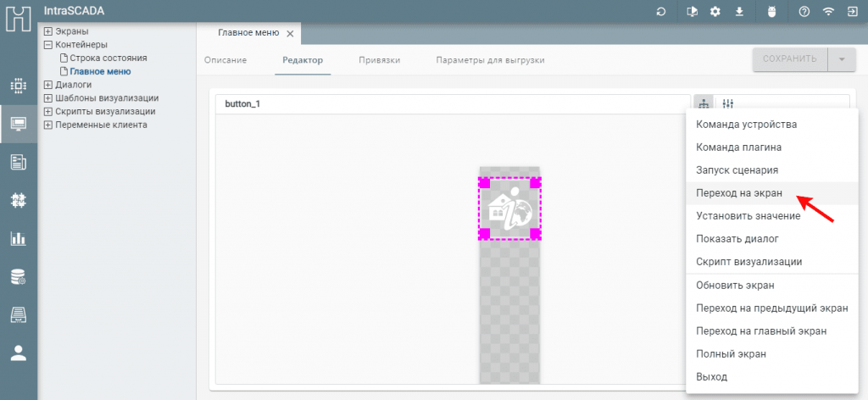
Task: Open the plugins puzzle icon in sidebar
Action: coord(19,200)
